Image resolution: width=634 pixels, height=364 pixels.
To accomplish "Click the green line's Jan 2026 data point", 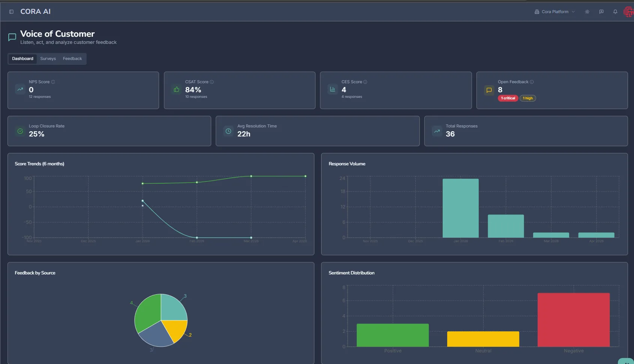I will pyautogui.click(x=143, y=183).
